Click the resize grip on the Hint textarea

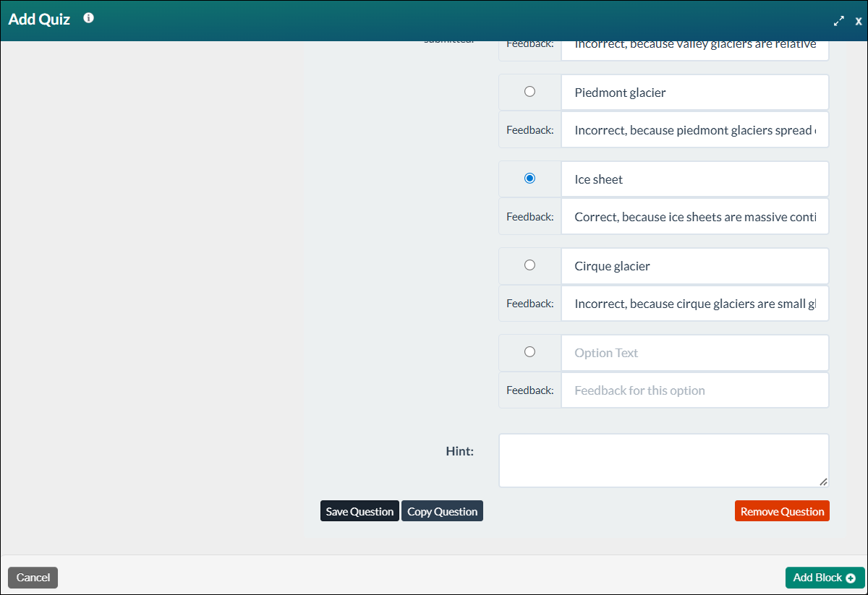pos(823,481)
